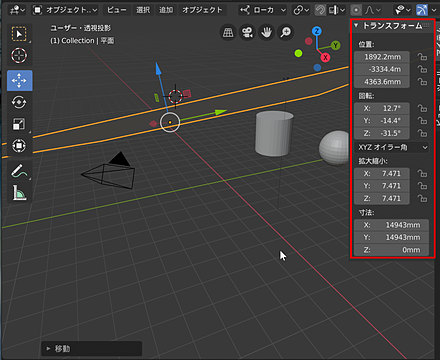Lock the Z rotation value

(x=422, y=133)
